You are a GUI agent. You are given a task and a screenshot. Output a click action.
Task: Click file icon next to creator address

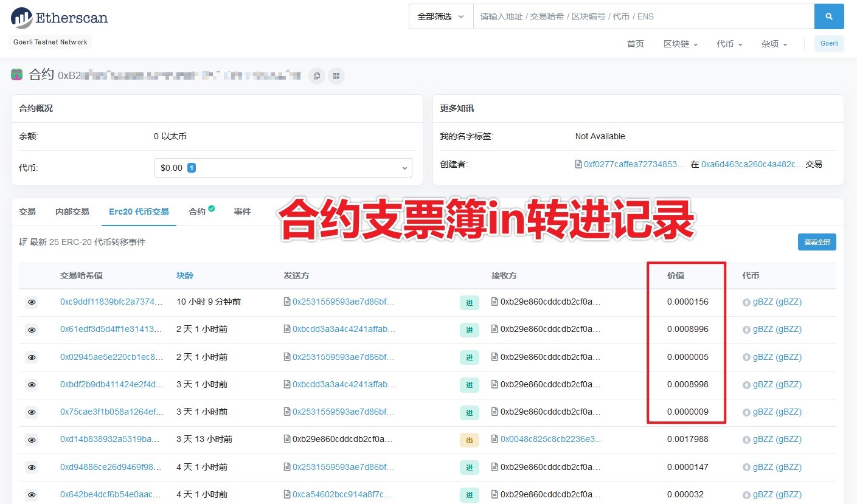(x=578, y=164)
